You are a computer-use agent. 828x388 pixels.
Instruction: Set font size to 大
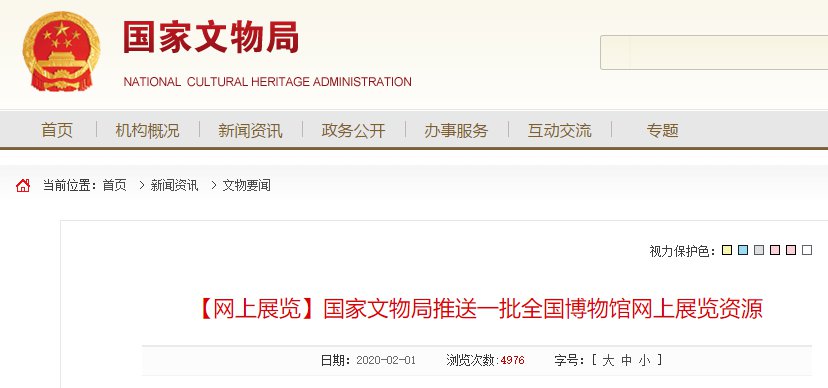(608, 361)
